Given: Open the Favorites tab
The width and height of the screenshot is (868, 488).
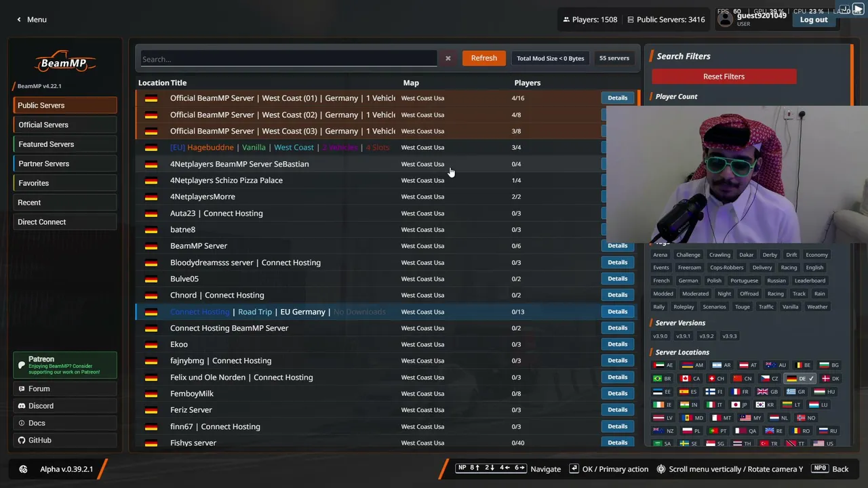Looking at the screenshot, I should 65,183.
